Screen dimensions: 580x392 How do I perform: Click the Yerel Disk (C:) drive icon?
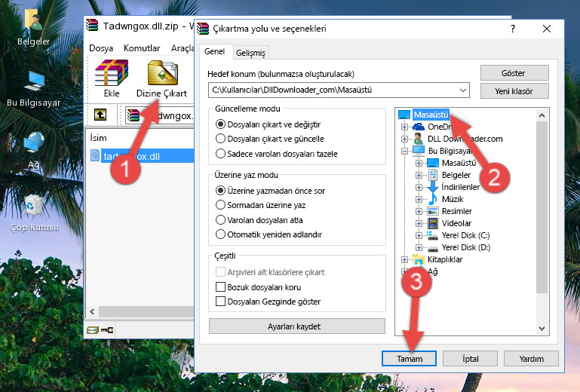pos(432,235)
